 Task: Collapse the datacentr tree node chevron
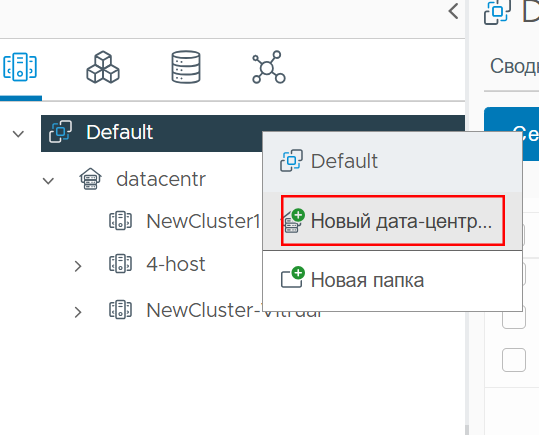pyautogui.click(x=48, y=180)
